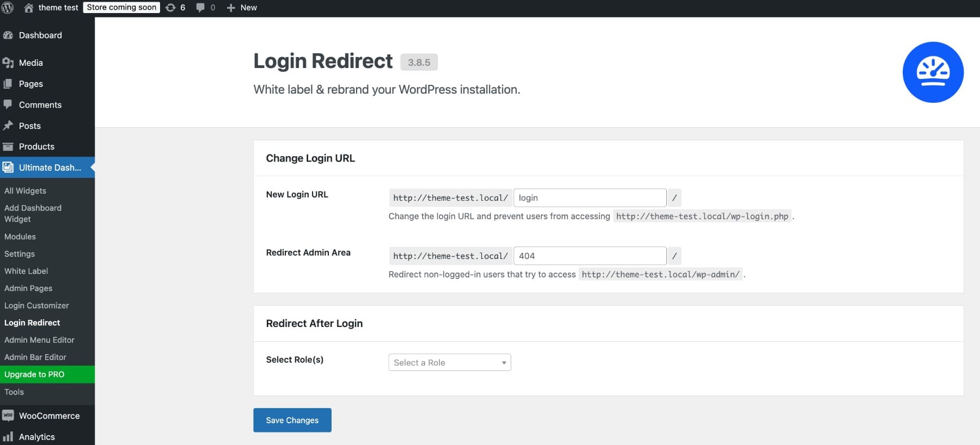
Task: Open Login Customizer submenu item
Action: point(36,306)
